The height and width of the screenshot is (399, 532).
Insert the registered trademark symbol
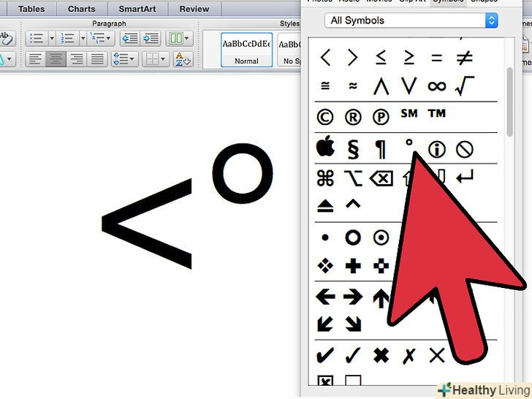tap(353, 118)
